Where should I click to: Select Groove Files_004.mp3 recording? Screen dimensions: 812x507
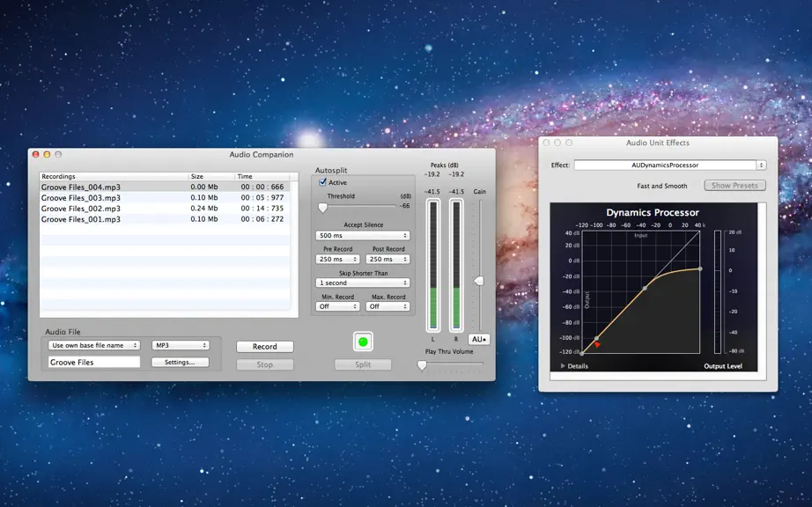click(x=165, y=187)
